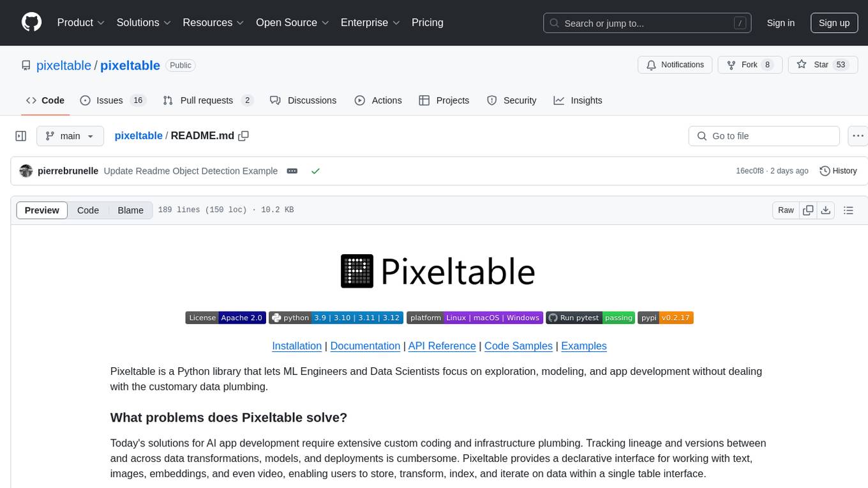Focus the Search or jump to field

pos(647,23)
